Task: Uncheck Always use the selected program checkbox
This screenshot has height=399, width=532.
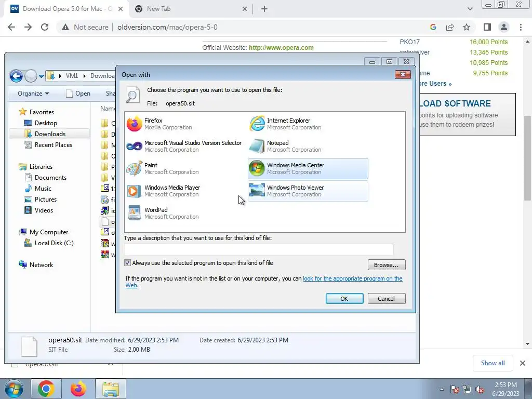Action: tap(128, 263)
